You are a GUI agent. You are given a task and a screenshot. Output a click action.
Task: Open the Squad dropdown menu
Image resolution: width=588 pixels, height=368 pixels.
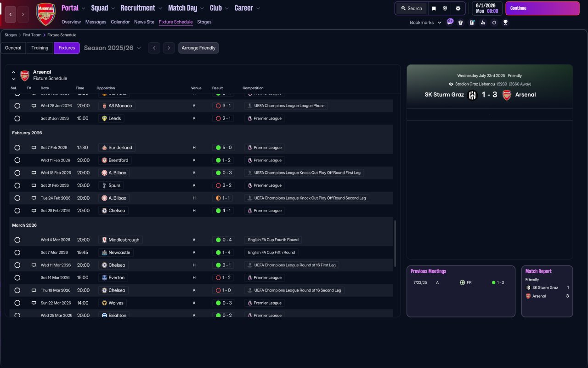click(103, 8)
